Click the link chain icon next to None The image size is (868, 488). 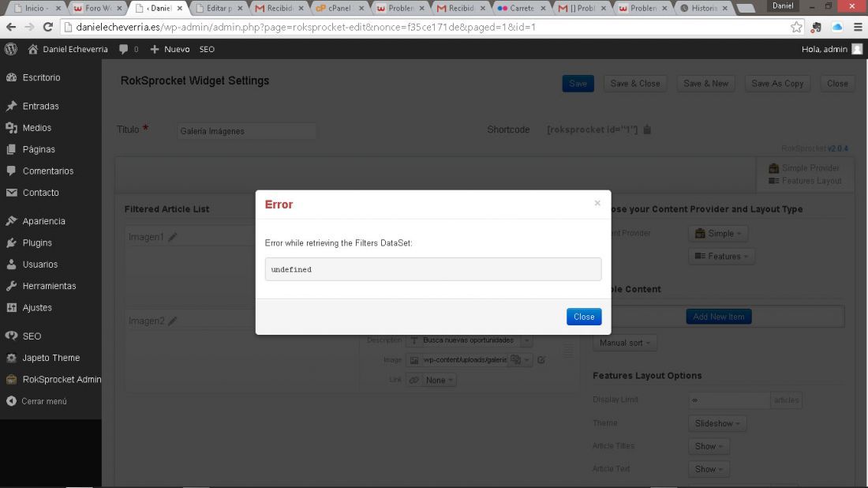414,380
